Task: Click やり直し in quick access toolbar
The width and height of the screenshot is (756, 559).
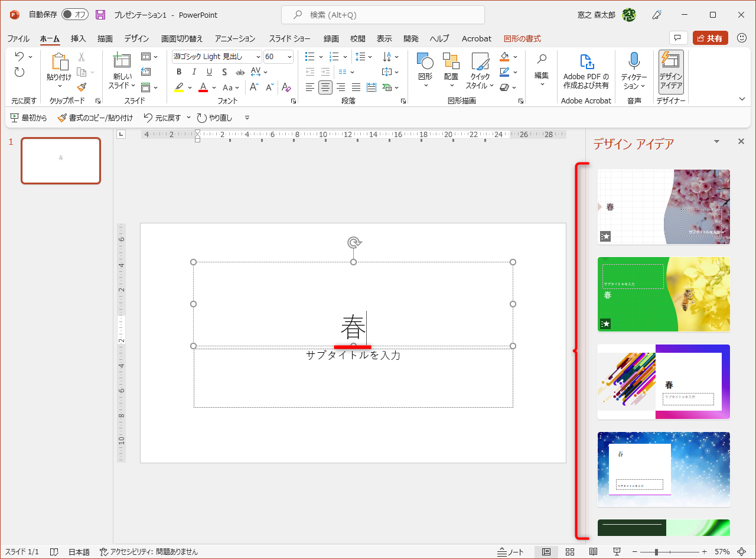Action: 214,118
